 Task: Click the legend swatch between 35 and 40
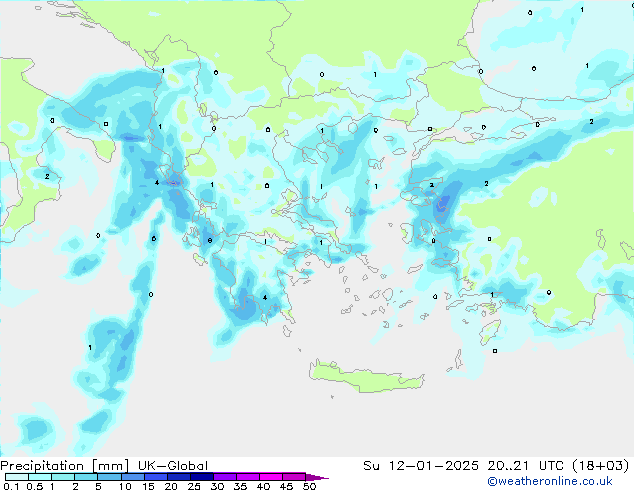pos(247,477)
